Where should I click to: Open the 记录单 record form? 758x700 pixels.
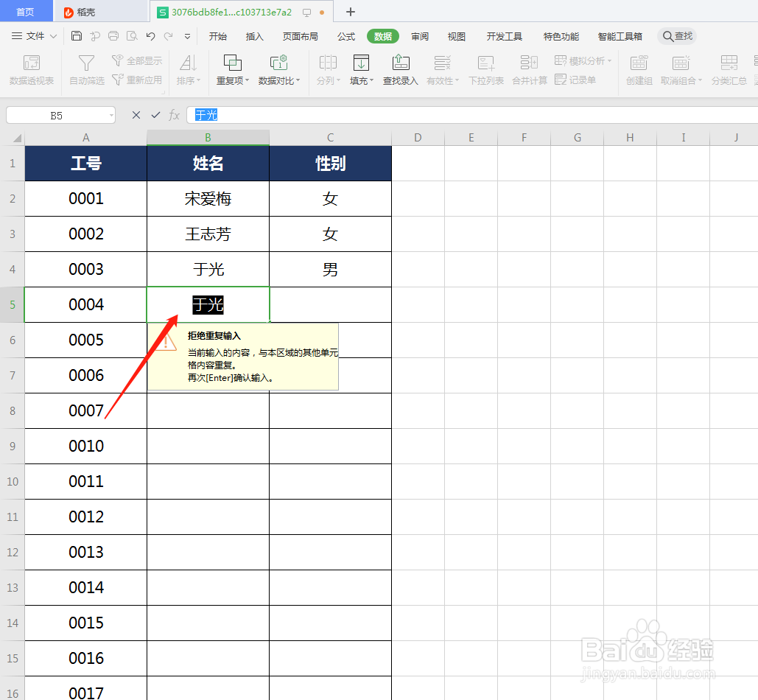[x=575, y=80]
